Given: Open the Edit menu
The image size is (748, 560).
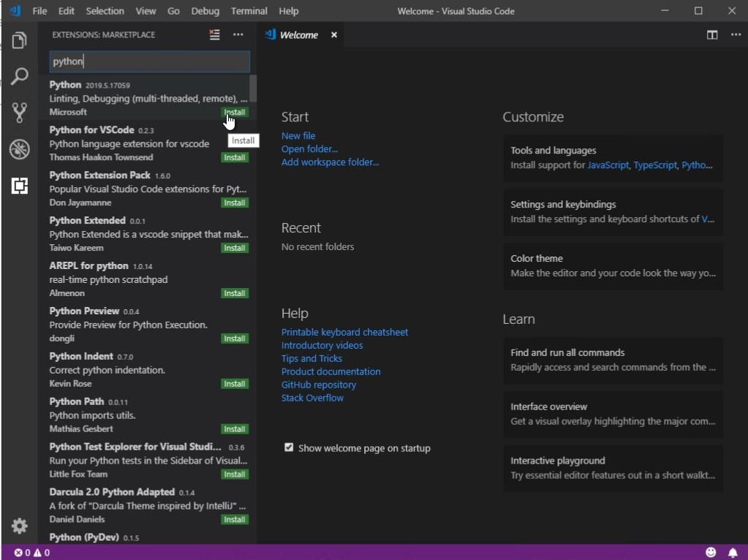Looking at the screenshot, I should (67, 11).
